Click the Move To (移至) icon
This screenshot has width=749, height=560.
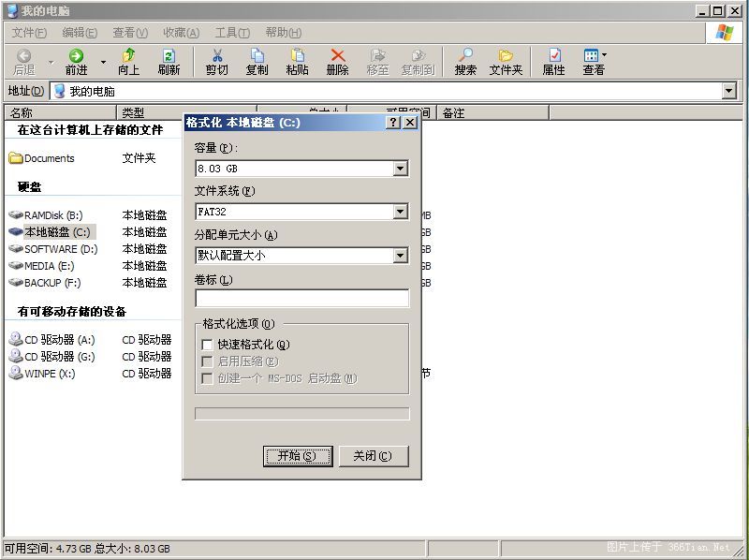[x=377, y=55]
